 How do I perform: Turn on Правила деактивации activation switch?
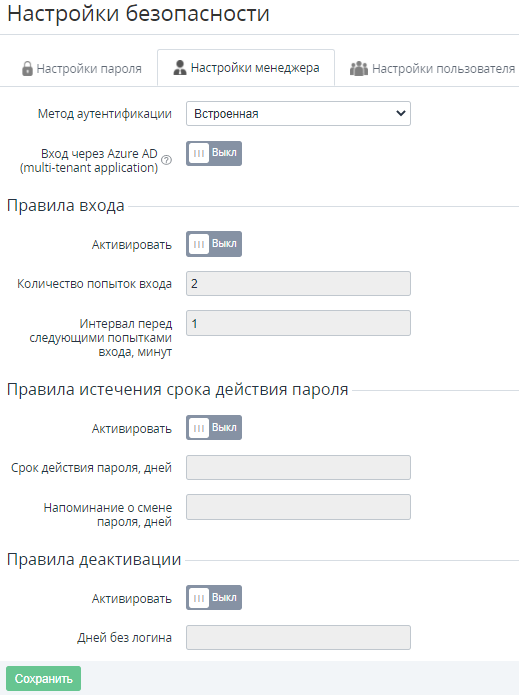tap(214, 598)
